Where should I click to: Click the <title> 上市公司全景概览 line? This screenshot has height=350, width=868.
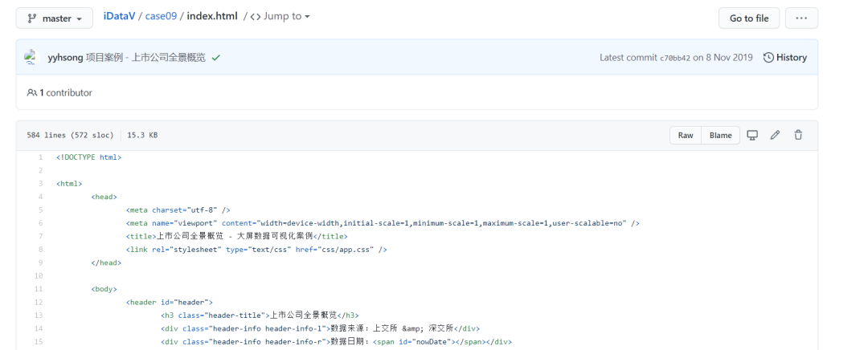coord(236,236)
